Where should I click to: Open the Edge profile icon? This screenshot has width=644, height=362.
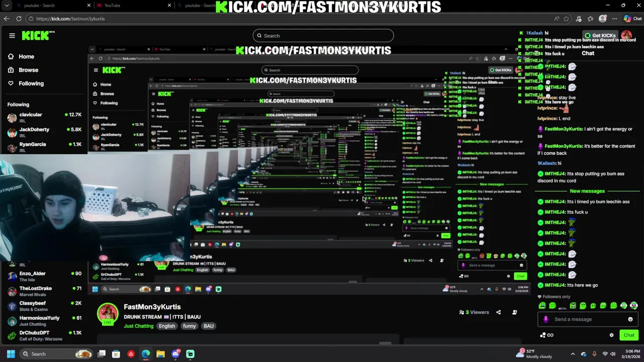click(603, 19)
